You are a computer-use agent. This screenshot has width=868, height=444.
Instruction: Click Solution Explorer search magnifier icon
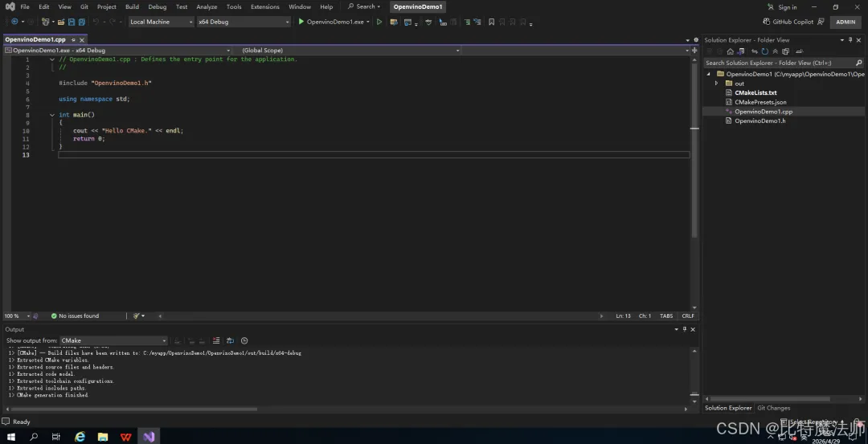(859, 63)
